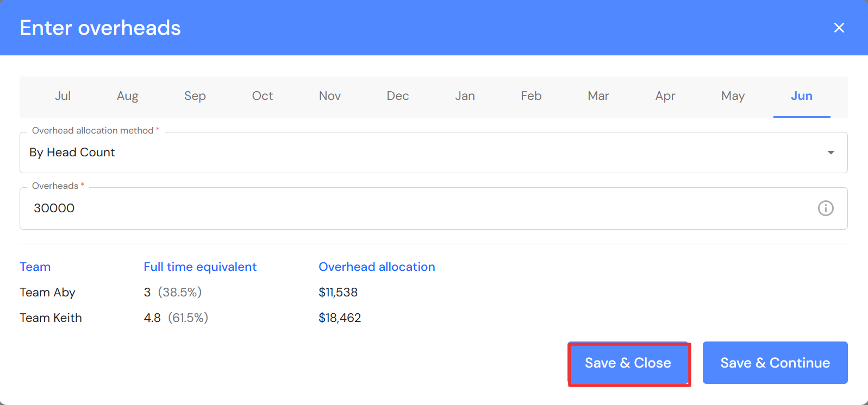This screenshot has width=868, height=405.
Task: Switch to the Jan tab
Action: tap(465, 96)
